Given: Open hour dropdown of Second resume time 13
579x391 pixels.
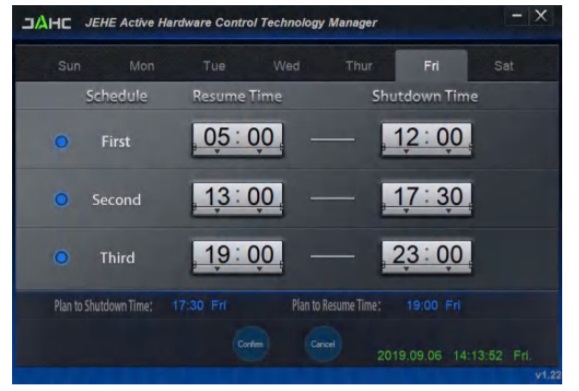Looking at the screenshot, I should click(x=217, y=210).
